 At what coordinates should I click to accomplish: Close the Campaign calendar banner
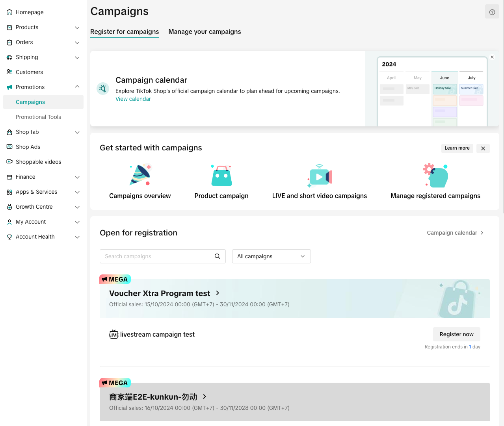click(x=492, y=57)
